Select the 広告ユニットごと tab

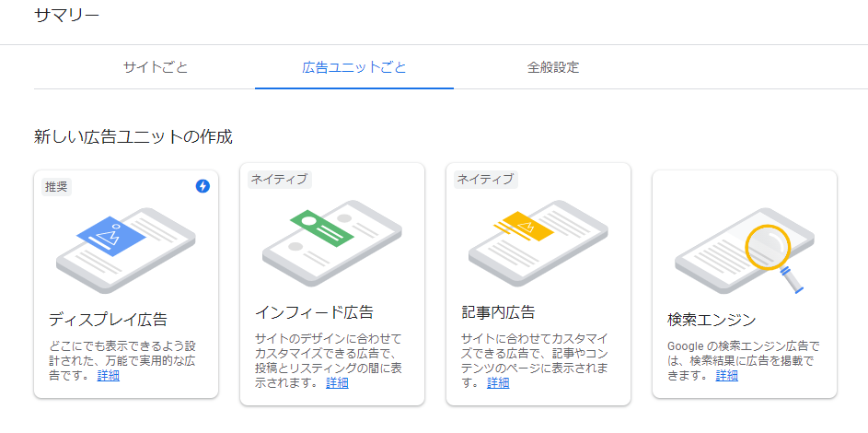pos(354,68)
